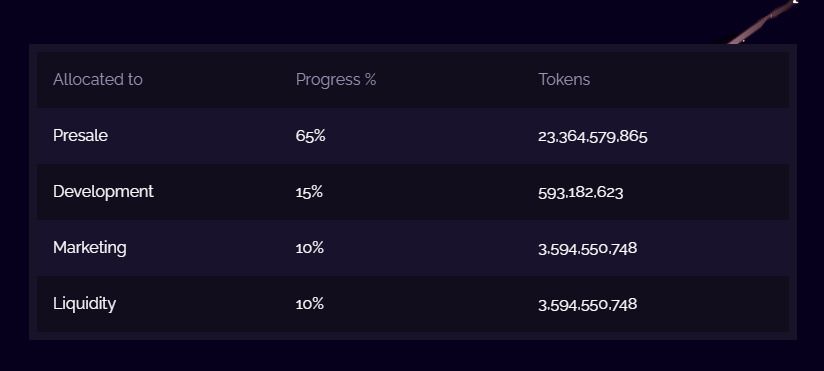The height and width of the screenshot is (371, 824).
Task: Click Marketing row token amount 3,594,550,748
Action: pos(588,249)
